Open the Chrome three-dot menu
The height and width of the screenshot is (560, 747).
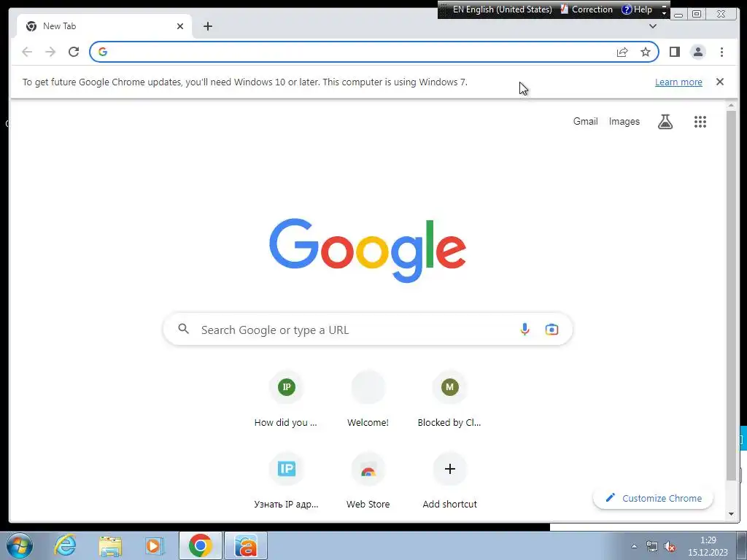click(721, 52)
